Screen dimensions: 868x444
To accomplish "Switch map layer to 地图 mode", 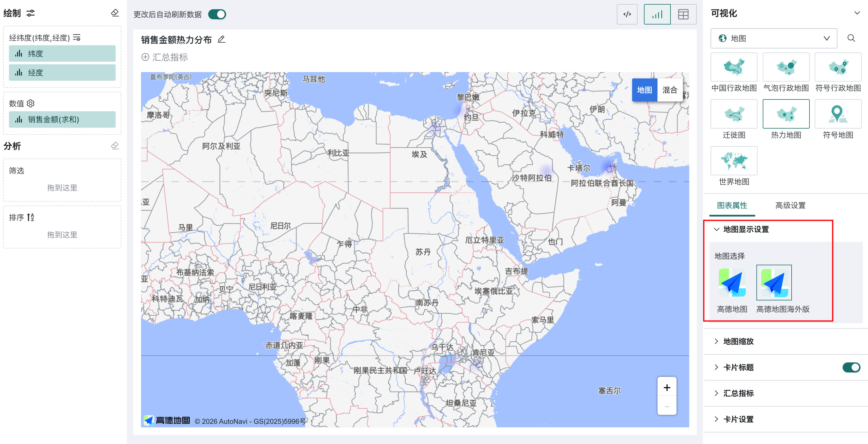I will 644,90.
